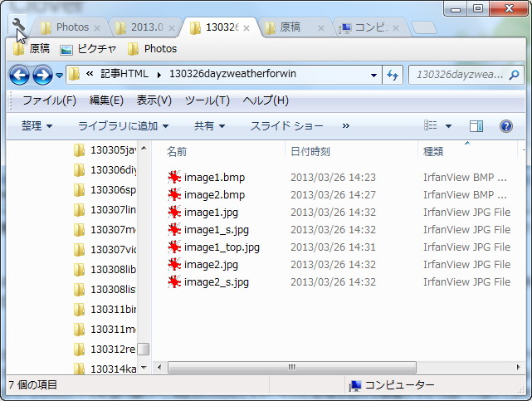This screenshot has height=401, width=532.
Task: Open the ピクチャ bookmark
Action: coord(88,49)
